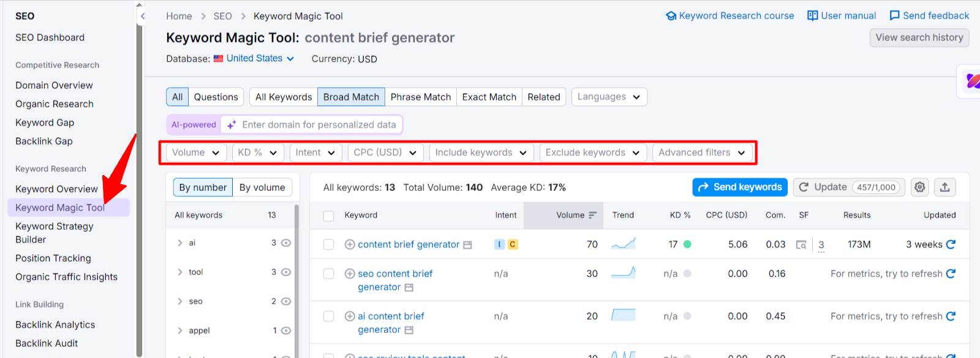Expand the appel keyword group
Image resolution: width=980 pixels, height=358 pixels.
tap(180, 331)
